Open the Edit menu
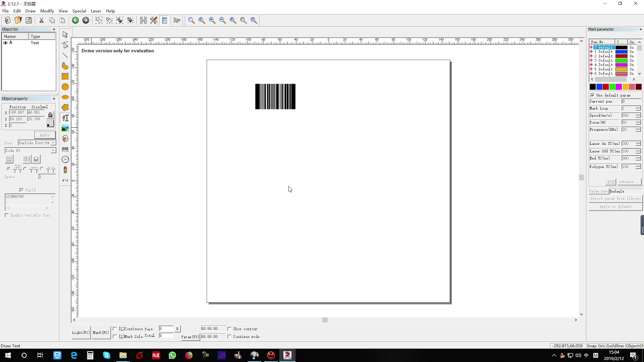Screen dimensions: 644x362 [x=17, y=11]
